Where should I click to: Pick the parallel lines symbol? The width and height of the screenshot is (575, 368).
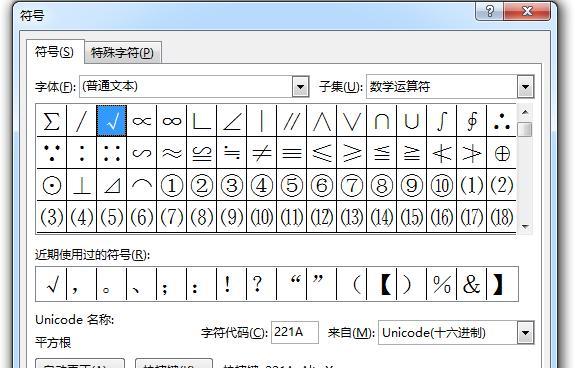(x=292, y=121)
